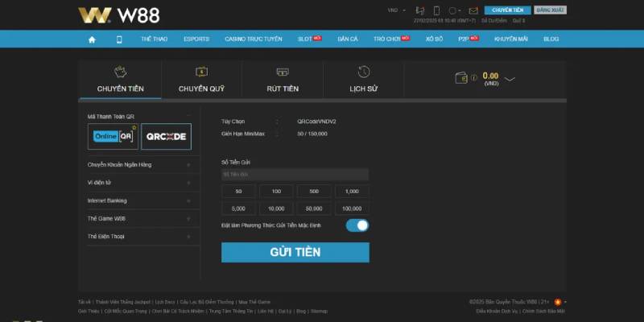Click the Số Tiền Gửi input field
The width and height of the screenshot is (644, 322).
tap(295, 175)
